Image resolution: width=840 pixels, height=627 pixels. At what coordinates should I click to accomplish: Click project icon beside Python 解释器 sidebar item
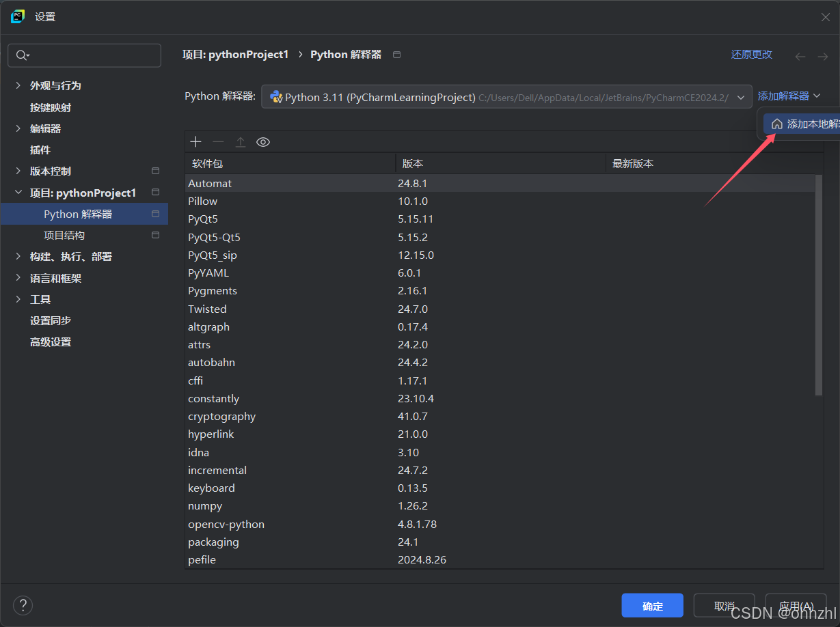pyautogui.click(x=155, y=214)
